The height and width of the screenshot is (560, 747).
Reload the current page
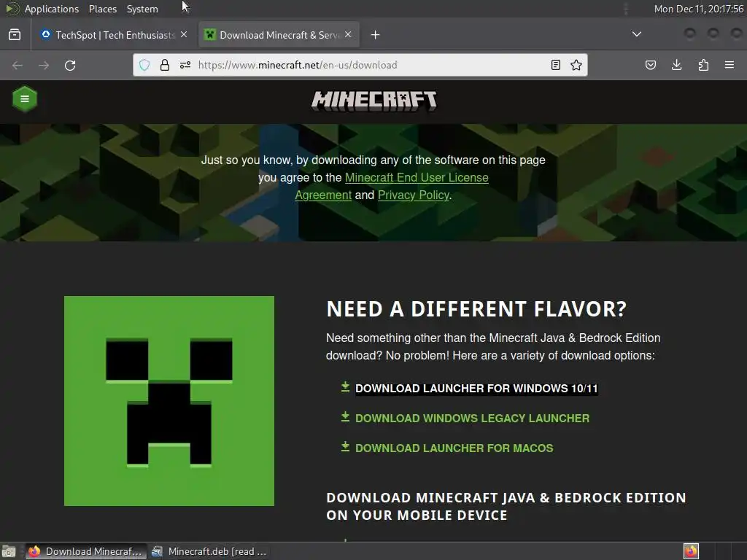tap(70, 65)
